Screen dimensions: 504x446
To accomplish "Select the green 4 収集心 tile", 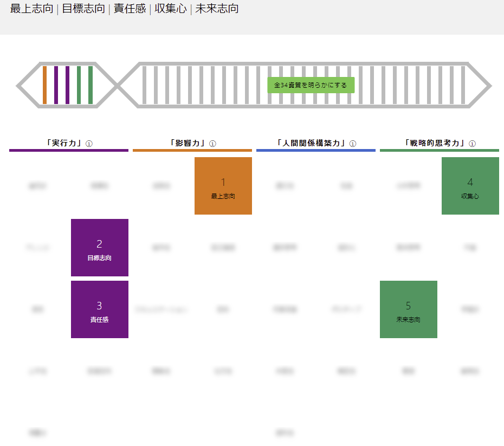I will (x=470, y=186).
